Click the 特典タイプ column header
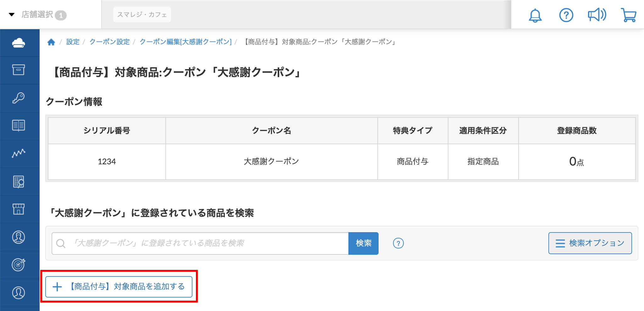This screenshot has width=644, height=311. [x=413, y=131]
